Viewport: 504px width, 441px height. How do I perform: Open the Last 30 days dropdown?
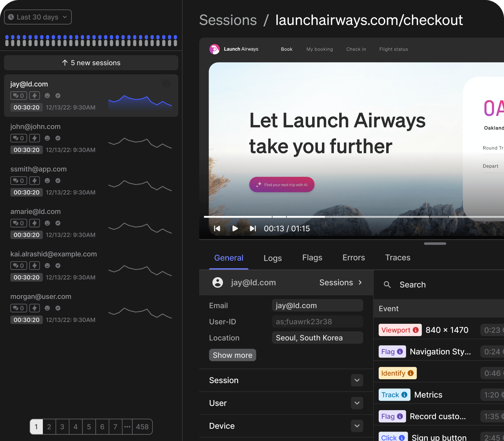tap(38, 17)
